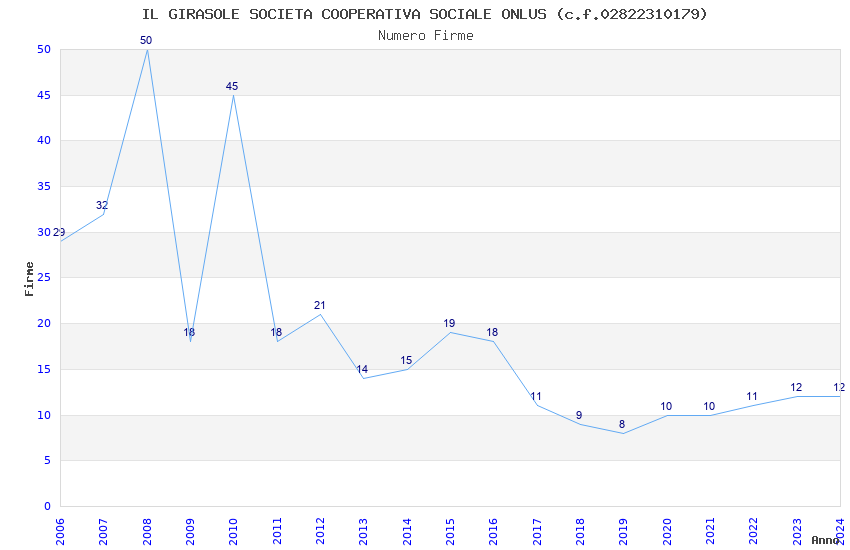
Task: Select the 18 data label at 2009
Action: click(x=189, y=332)
